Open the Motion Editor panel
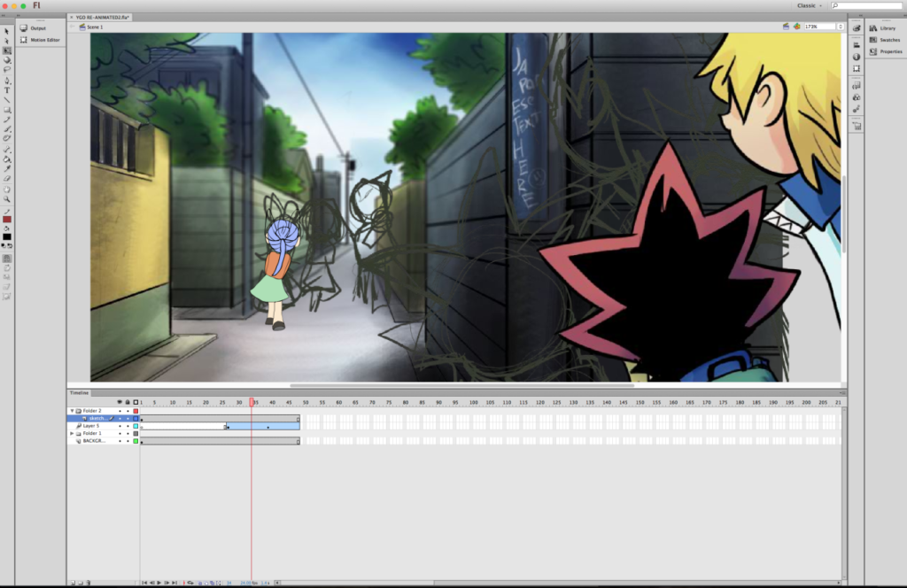The height and width of the screenshot is (588, 907). (x=41, y=40)
